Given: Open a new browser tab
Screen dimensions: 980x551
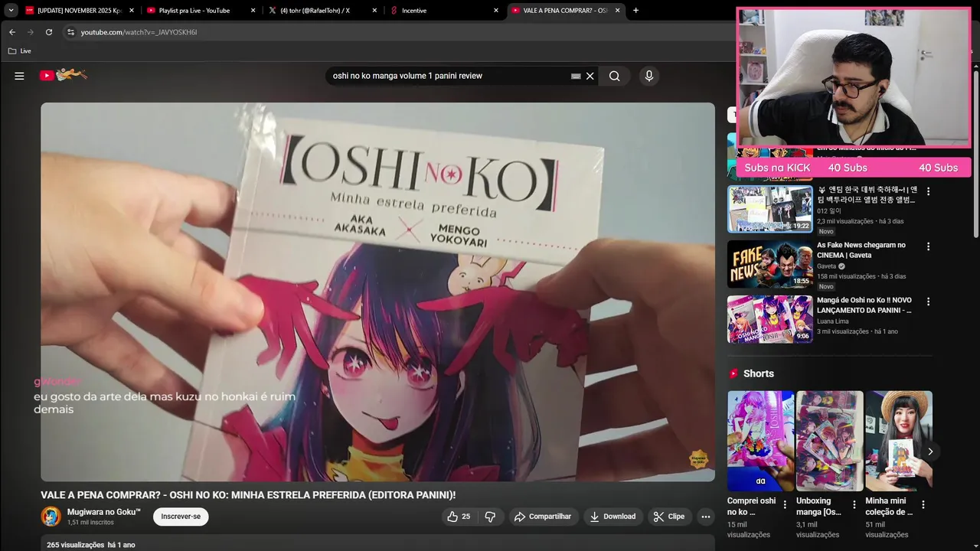Looking at the screenshot, I should pyautogui.click(x=635, y=11).
